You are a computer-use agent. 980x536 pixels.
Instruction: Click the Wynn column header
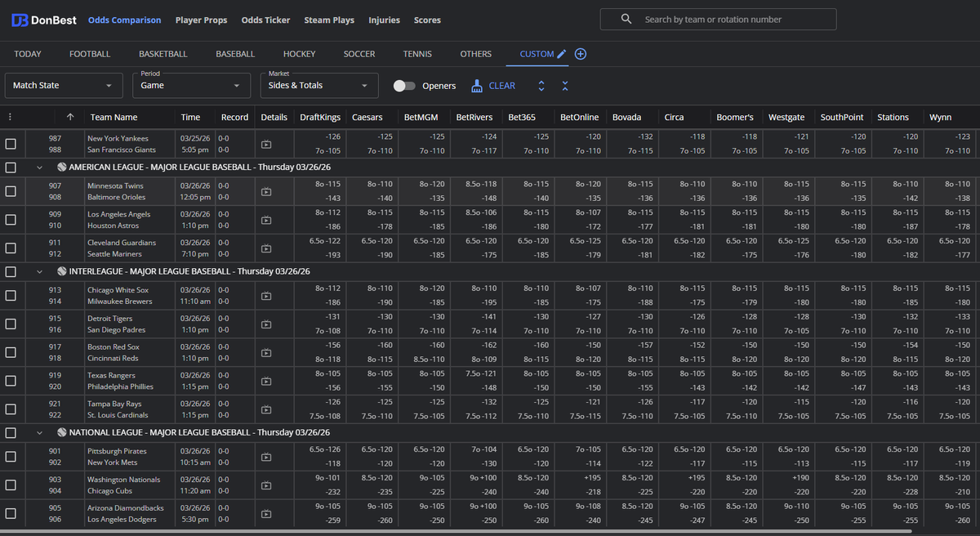[x=940, y=117]
